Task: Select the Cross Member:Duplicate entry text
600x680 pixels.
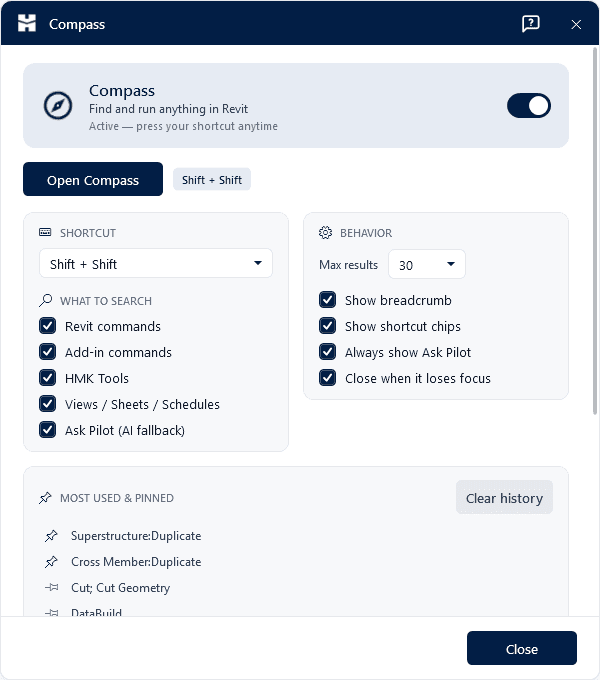Action: coord(136,562)
